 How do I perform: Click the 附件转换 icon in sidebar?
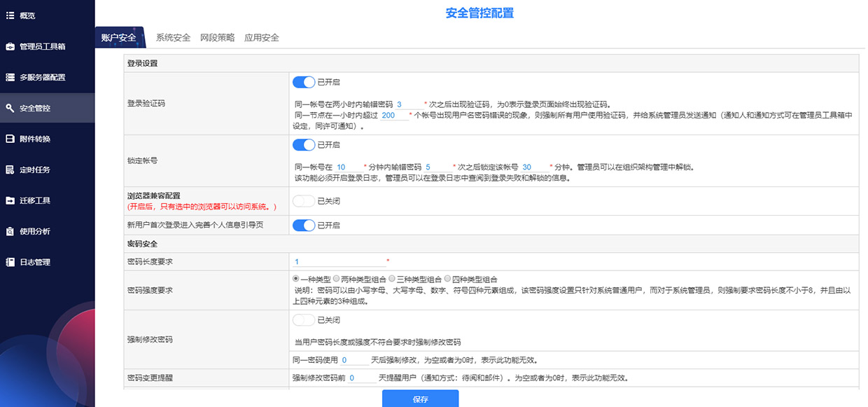coord(10,139)
